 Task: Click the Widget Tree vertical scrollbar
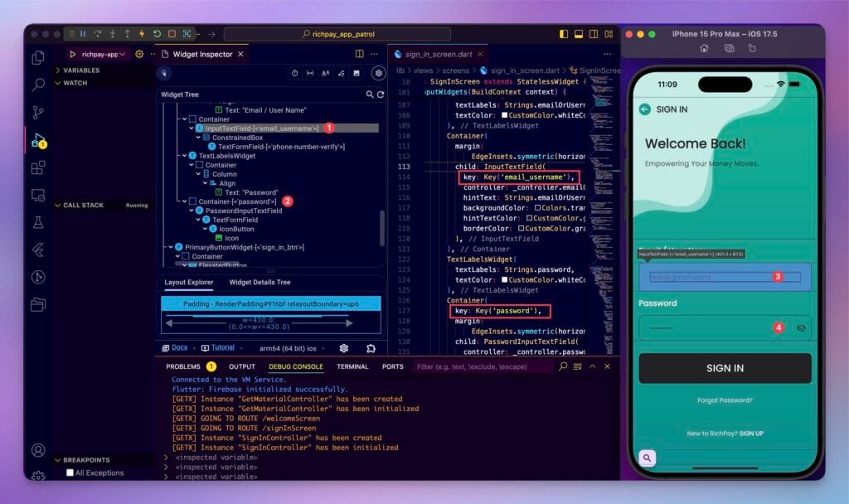tap(382, 227)
